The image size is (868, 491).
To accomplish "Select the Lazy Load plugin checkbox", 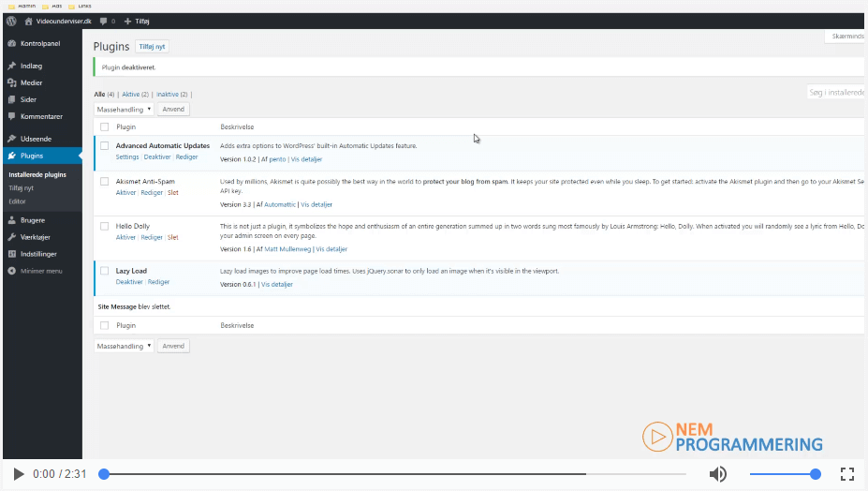I will point(105,272).
